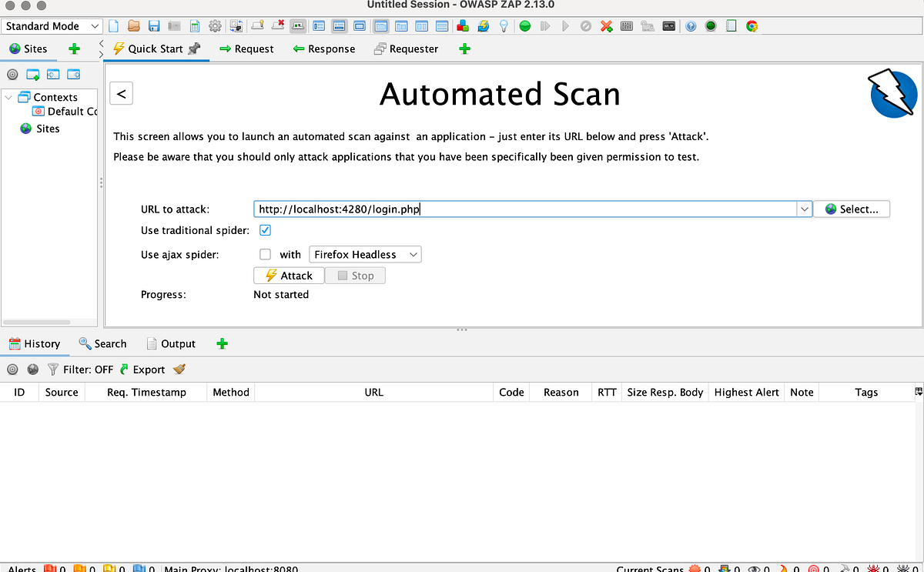Toggle the HUD with the green circle icon
The width and height of the screenshot is (924, 572).
point(710,25)
